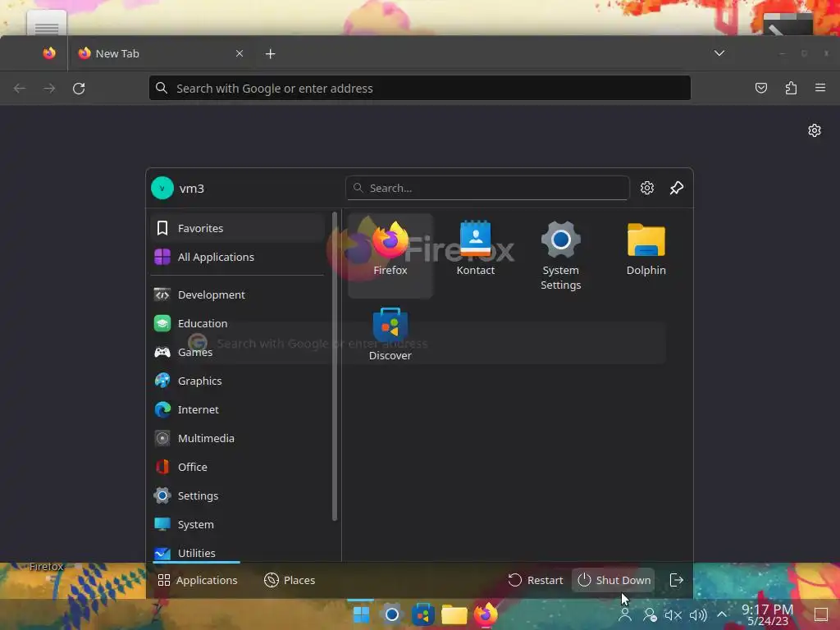
Task: Select Favorites category
Action: [238, 228]
